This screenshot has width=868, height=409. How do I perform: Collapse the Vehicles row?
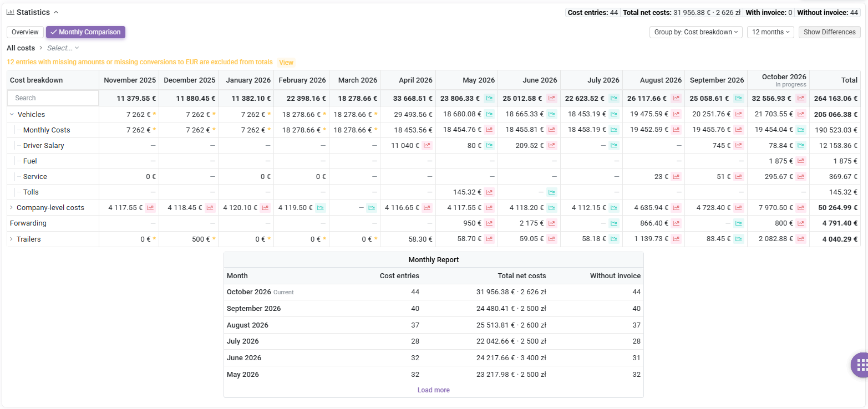tap(12, 115)
